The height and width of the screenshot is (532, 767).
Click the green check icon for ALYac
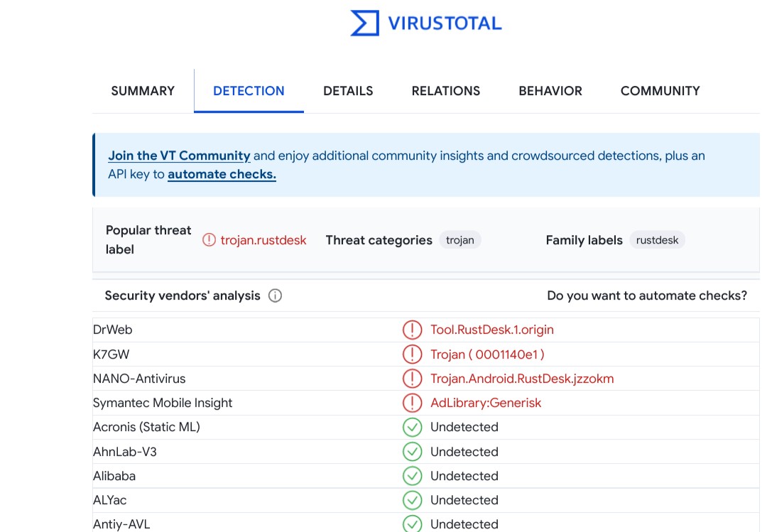[x=412, y=500]
